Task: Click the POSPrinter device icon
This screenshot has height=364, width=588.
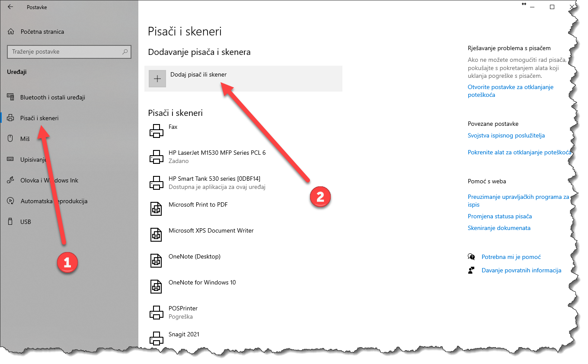Action: pyautogui.click(x=156, y=312)
